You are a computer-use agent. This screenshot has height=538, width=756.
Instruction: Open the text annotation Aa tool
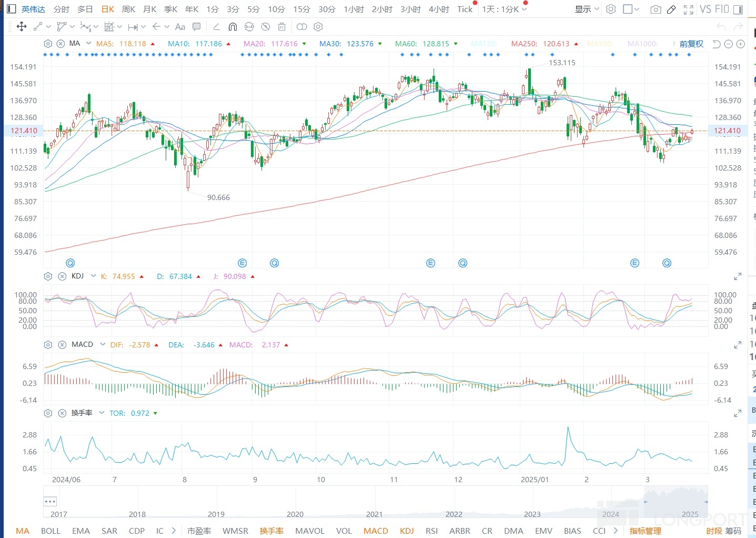click(180, 27)
